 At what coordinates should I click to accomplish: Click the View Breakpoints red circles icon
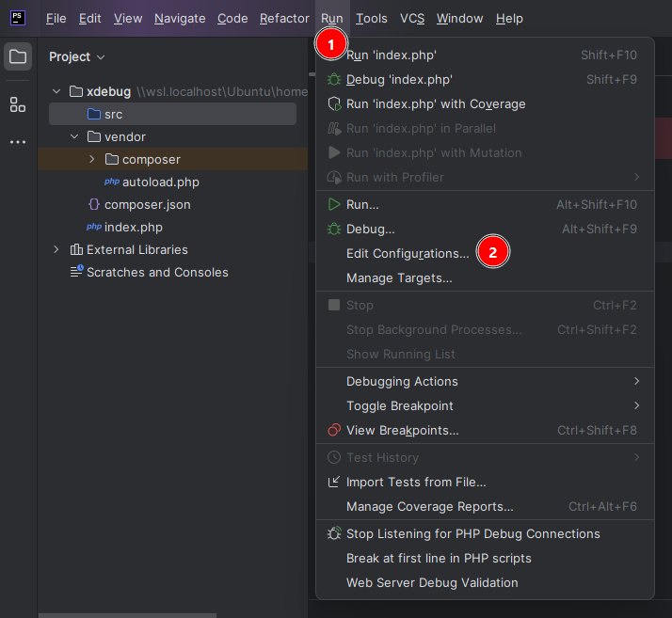(x=333, y=431)
